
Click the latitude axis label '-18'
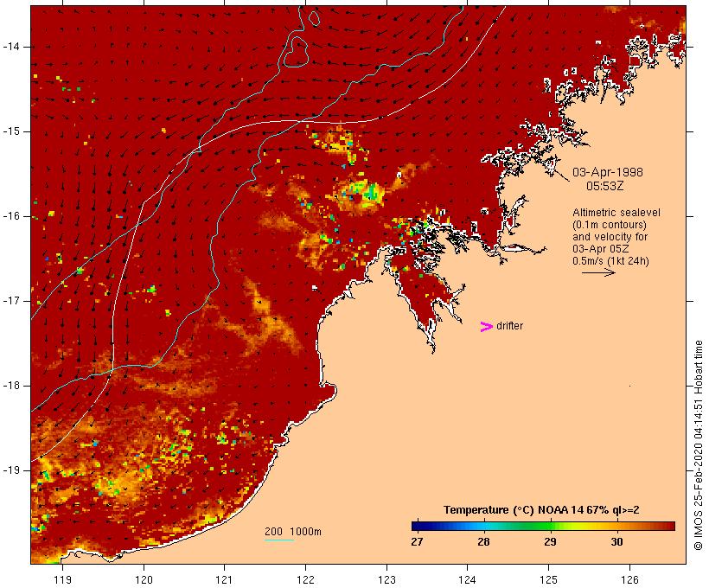click(11, 386)
